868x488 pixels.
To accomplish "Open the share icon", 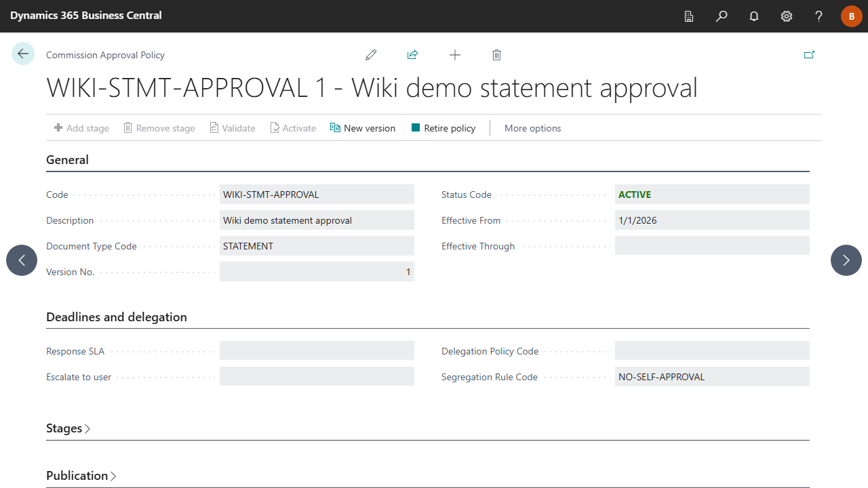I will (x=412, y=55).
